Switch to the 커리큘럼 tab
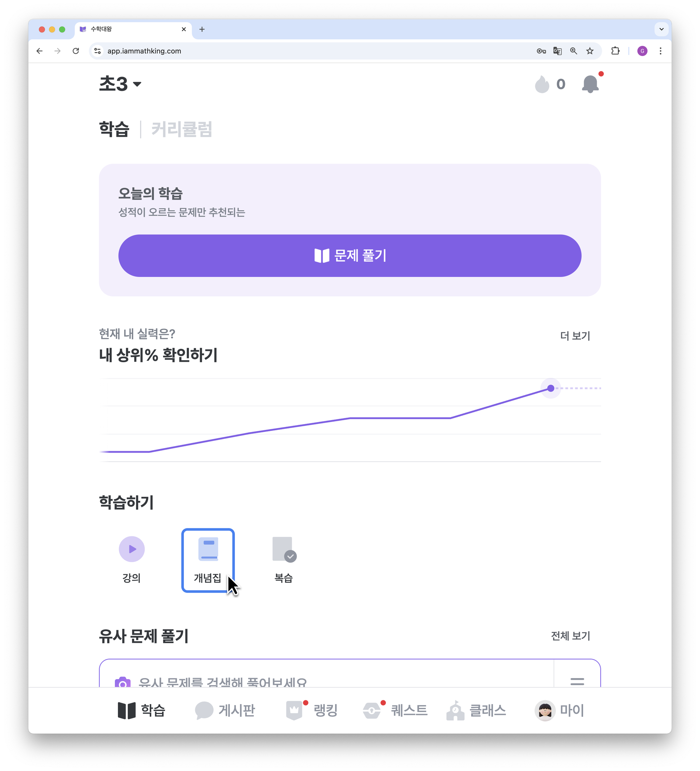Screen dimensions: 700x771 tap(182, 129)
